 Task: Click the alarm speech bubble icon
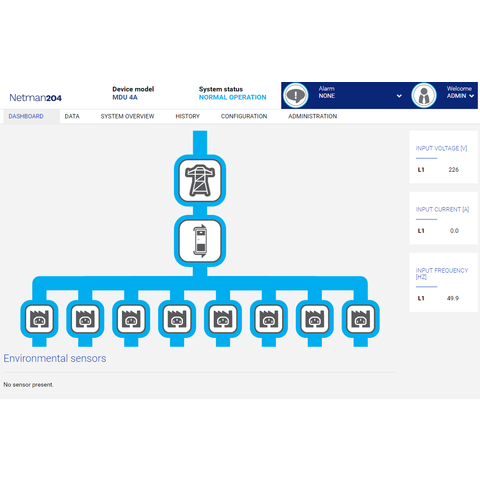(x=296, y=95)
